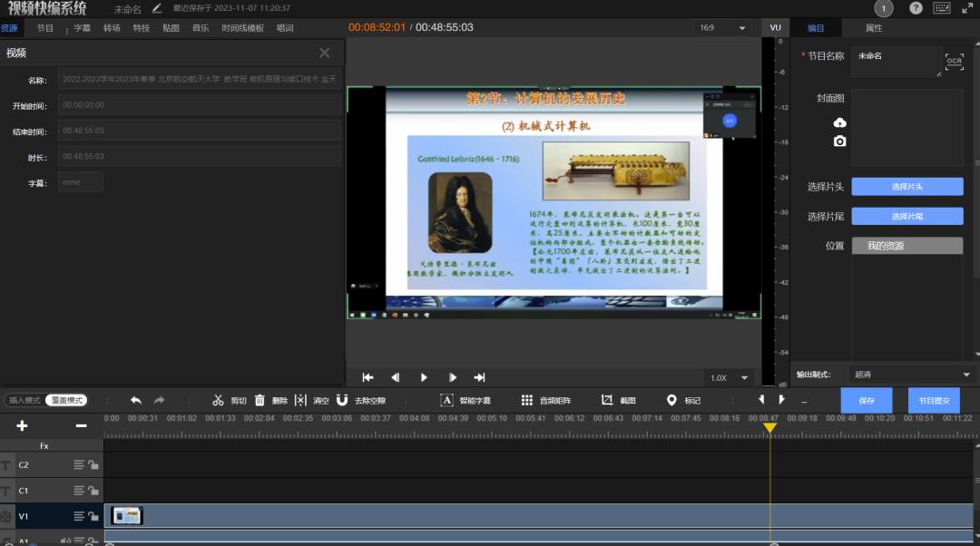Open the 资源 resources tab

pyautogui.click(x=9, y=28)
